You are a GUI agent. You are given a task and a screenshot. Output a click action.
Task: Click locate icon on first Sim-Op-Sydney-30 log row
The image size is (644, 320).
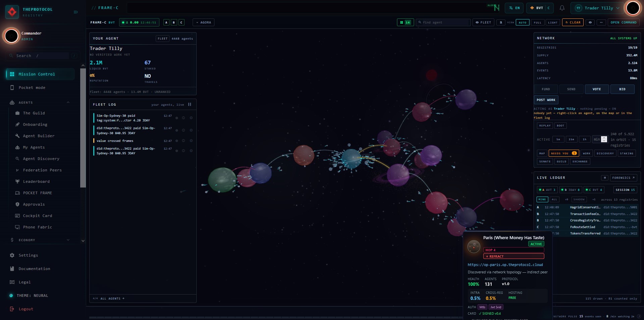coord(177,118)
